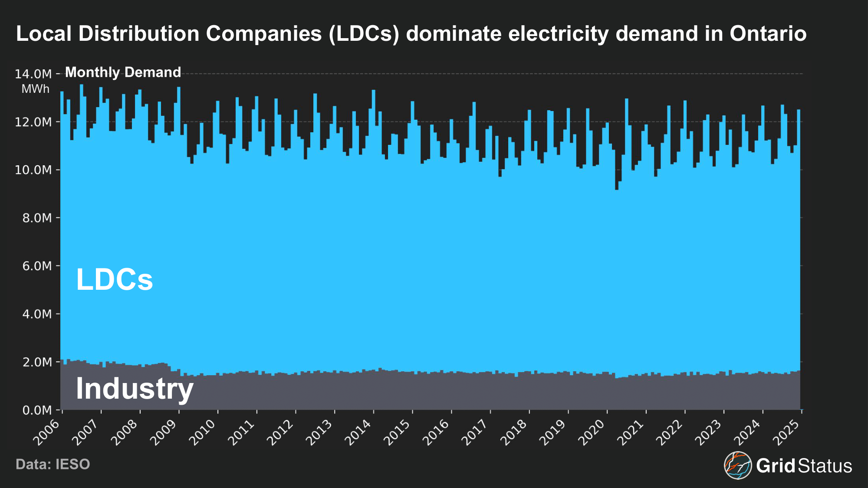Click the 6.0M y-axis tick label
The width and height of the screenshot is (868, 488).
(37, 266)
